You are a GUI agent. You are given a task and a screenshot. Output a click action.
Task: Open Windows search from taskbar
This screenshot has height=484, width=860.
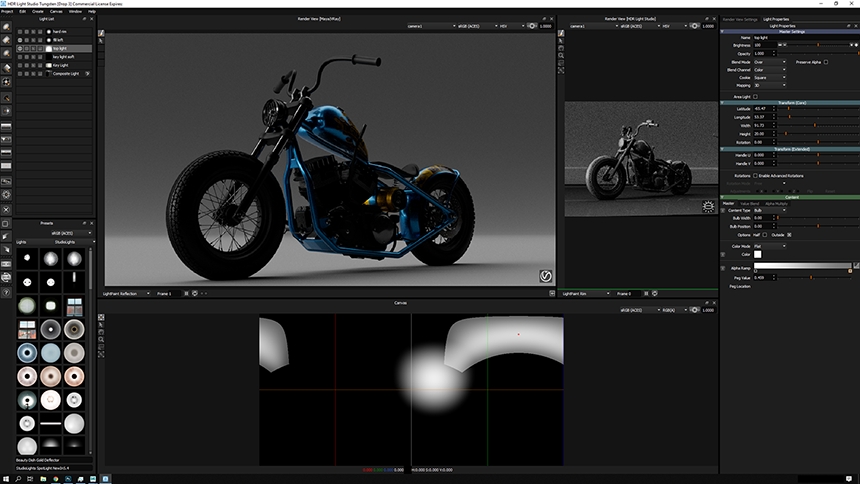point(18,479)
